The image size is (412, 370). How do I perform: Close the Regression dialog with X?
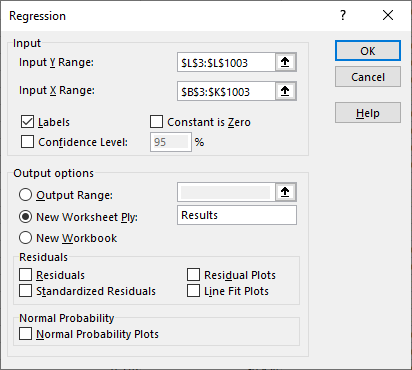tap(388, 15)
